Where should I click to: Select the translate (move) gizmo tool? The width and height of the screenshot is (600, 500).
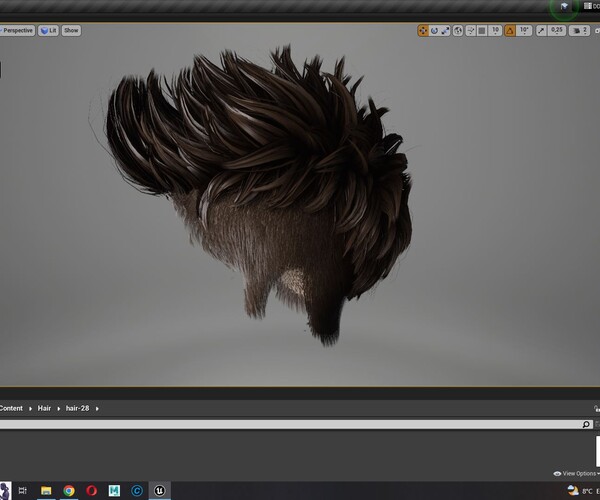pyautogui.click(x=423, y=31)
